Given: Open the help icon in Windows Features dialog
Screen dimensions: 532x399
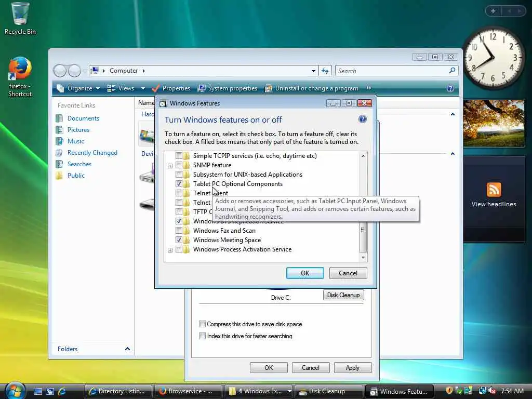Looking at the screenshot, I should click(362, 119).
